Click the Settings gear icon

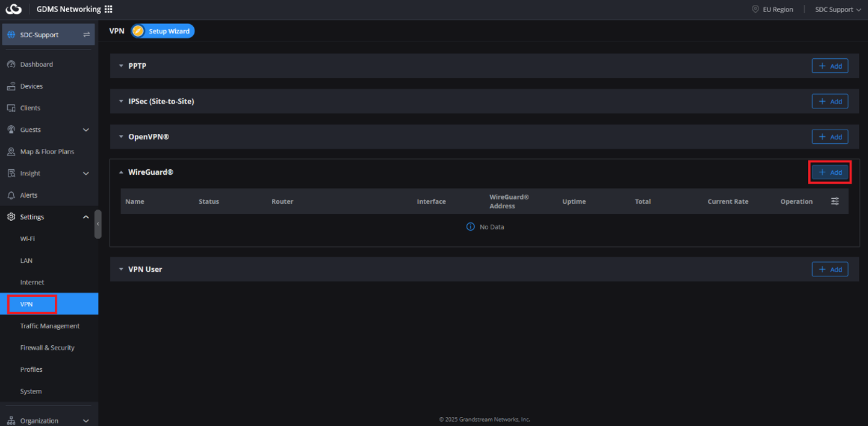pos(11,217)
